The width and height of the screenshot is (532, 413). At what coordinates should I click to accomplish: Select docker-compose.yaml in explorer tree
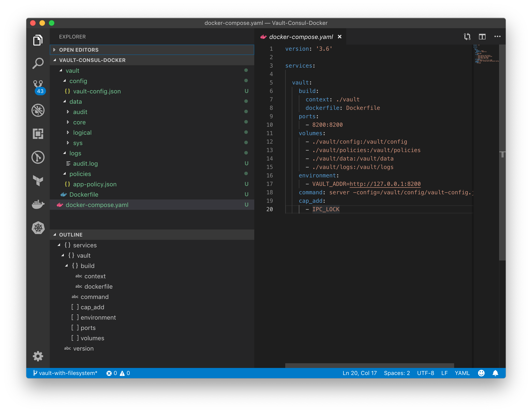pos(152,205)
